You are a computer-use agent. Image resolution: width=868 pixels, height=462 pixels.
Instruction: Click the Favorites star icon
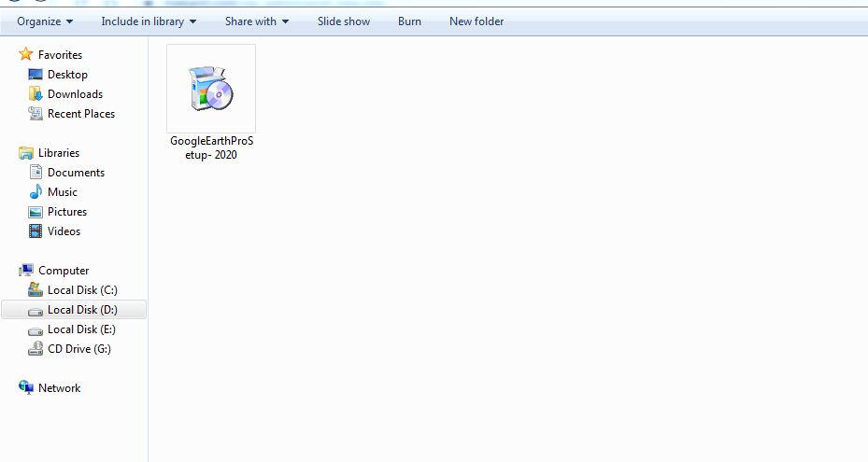(25, 54)
